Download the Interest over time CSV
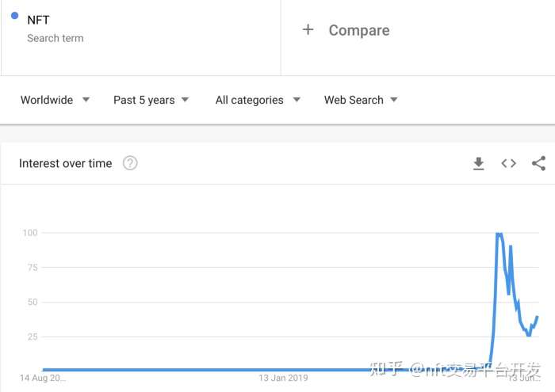555x392 pixels. tap(478, 163)
